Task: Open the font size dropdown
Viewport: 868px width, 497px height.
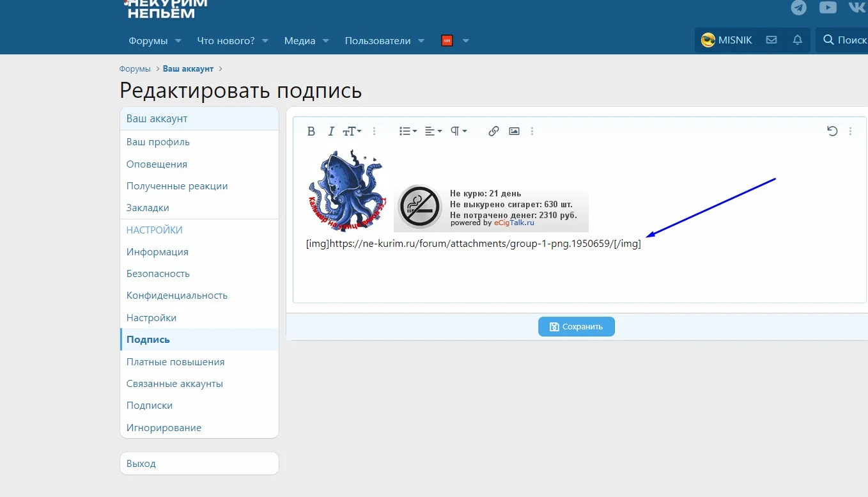Action: 352,131
